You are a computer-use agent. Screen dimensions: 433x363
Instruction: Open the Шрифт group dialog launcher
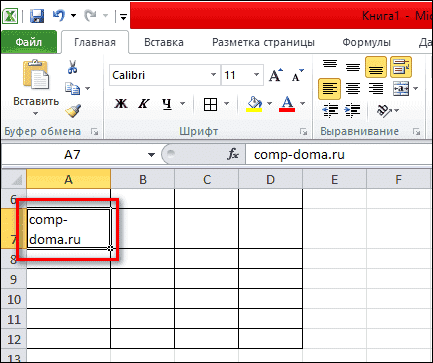(303, 132)
